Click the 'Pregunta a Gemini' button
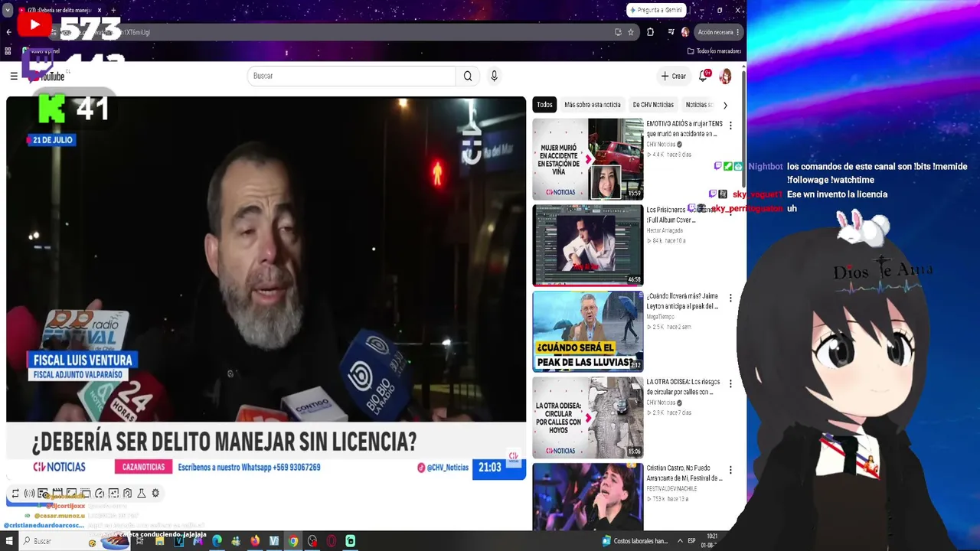This screenshot has width=980, height=551. 656,10
